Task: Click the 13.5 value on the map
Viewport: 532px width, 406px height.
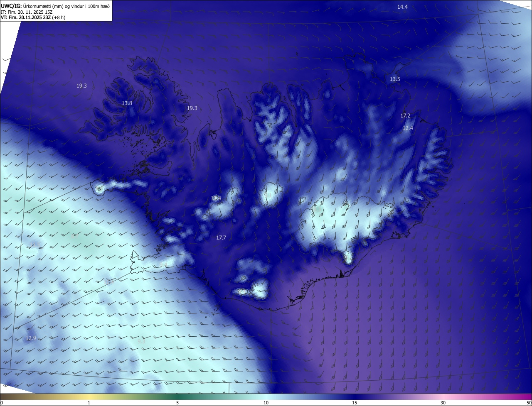Action: pyautogui.click(x=395, y=79)
